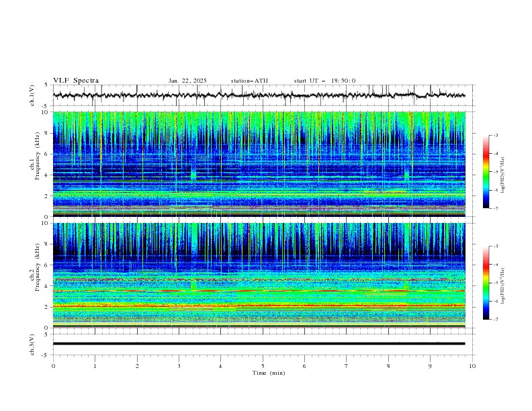Click the "ch.1(V)" waveform axis label
Screen dimensions: 532x411
click(32, 95)
